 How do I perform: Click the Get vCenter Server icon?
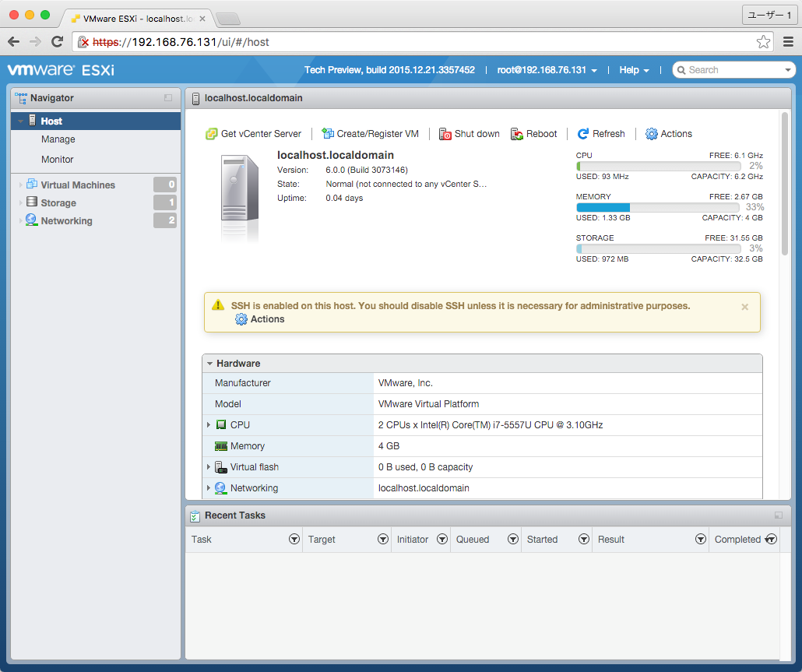point(211,133)
